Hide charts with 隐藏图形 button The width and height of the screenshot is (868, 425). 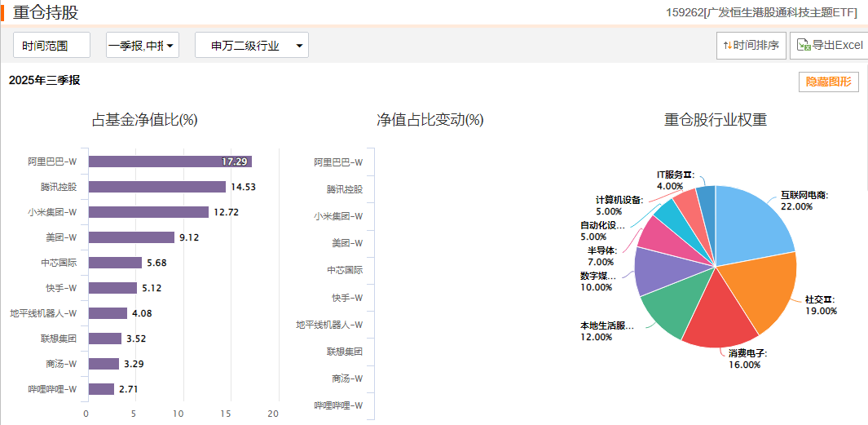pyautogui.click(x=828, y=82)
